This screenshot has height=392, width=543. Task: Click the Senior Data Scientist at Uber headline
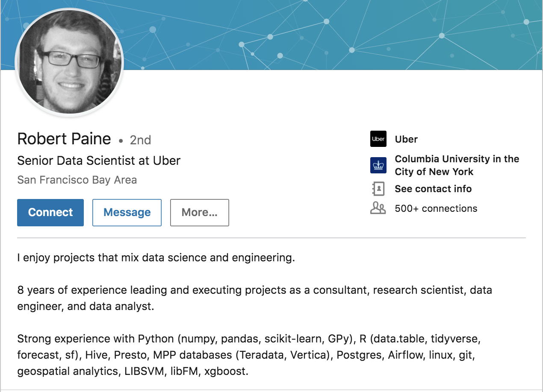99,161
